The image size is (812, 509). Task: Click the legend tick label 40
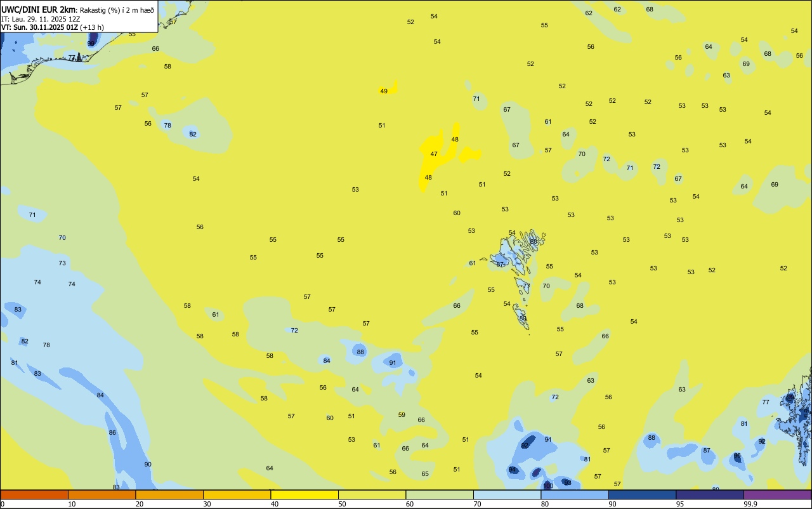point(274,504)
